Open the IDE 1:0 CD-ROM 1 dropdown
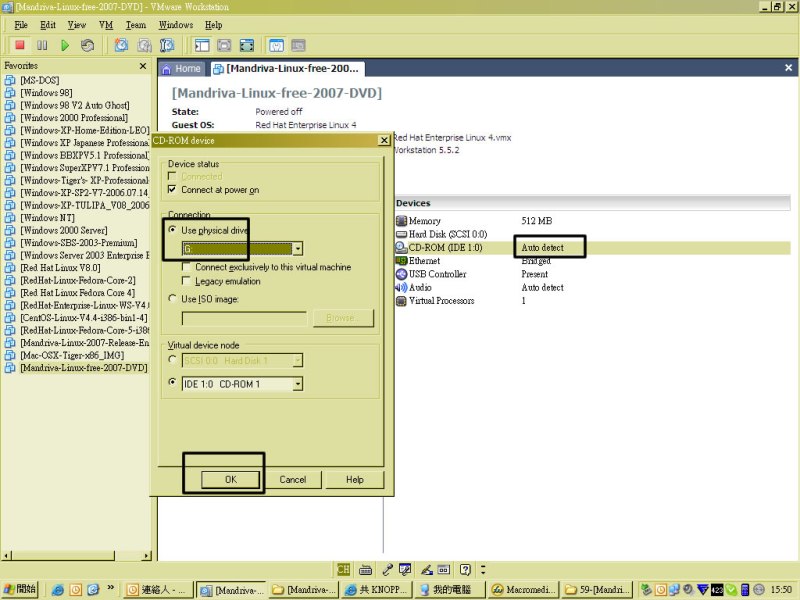Screen dimensions: 800x600 [x=298, y=384]
